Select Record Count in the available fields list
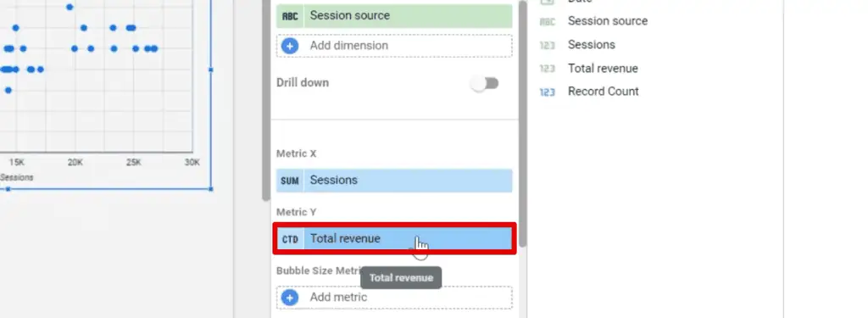The width and height of the screenshot is (868, 318). (x=604, y=92)
